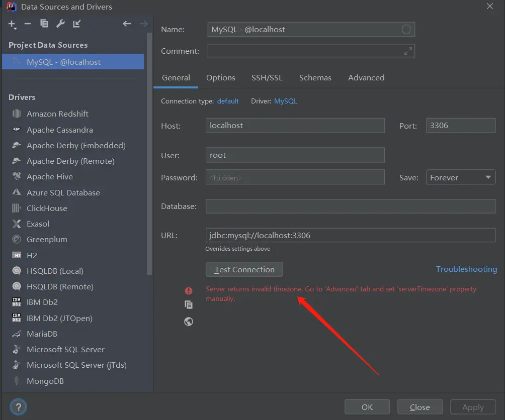Click the MySQL driver link
Viewport: 505px width, 420px height.
(x=285, y=101)
